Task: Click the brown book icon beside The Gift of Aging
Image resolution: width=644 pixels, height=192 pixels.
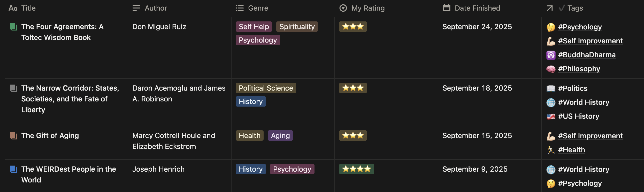Action: click(13, 136)
